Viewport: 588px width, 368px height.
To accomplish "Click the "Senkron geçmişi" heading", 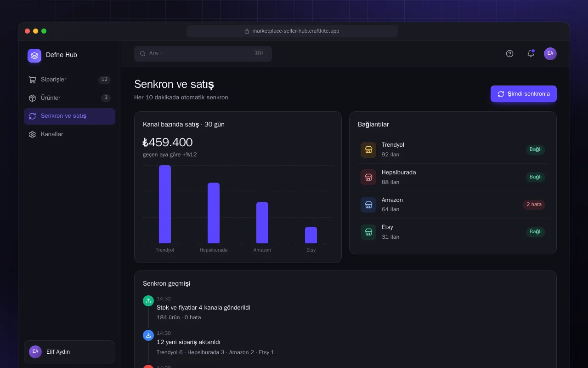I will point(166,284).
